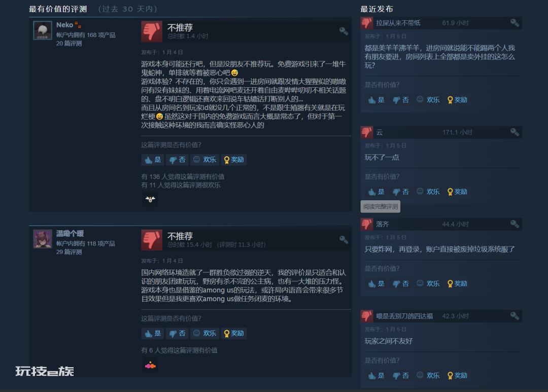Click the award badge under Neko's review
The width and height of the screenshot is (548, 392).
pos(150,199)
